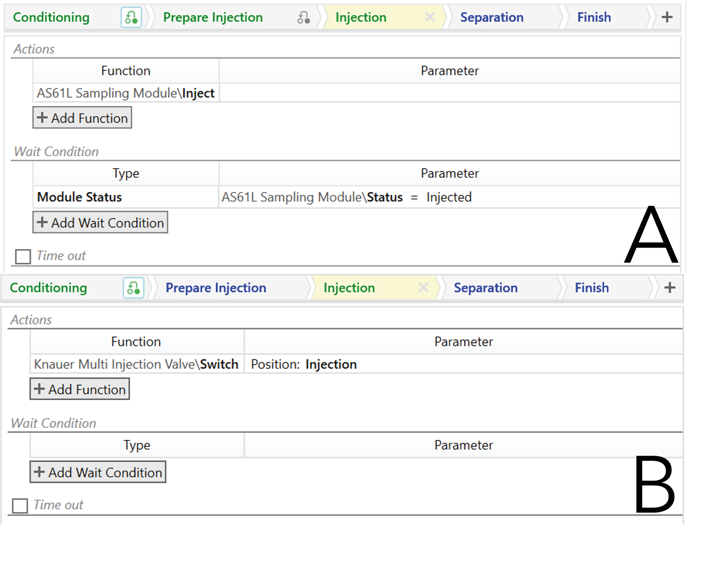728x581 pixels.
Task: Add a new step with plus icon in panel A
Action: click(x=667, y=17)
